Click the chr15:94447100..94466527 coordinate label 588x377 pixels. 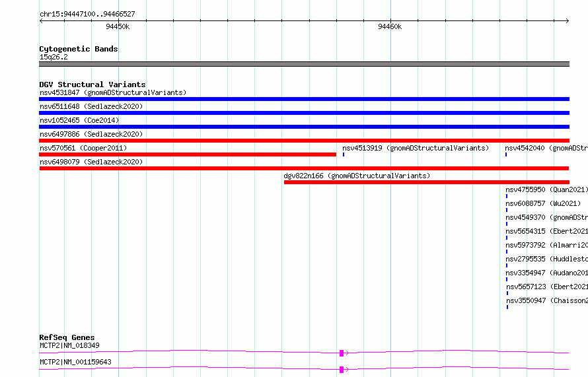tap(87, 14)
